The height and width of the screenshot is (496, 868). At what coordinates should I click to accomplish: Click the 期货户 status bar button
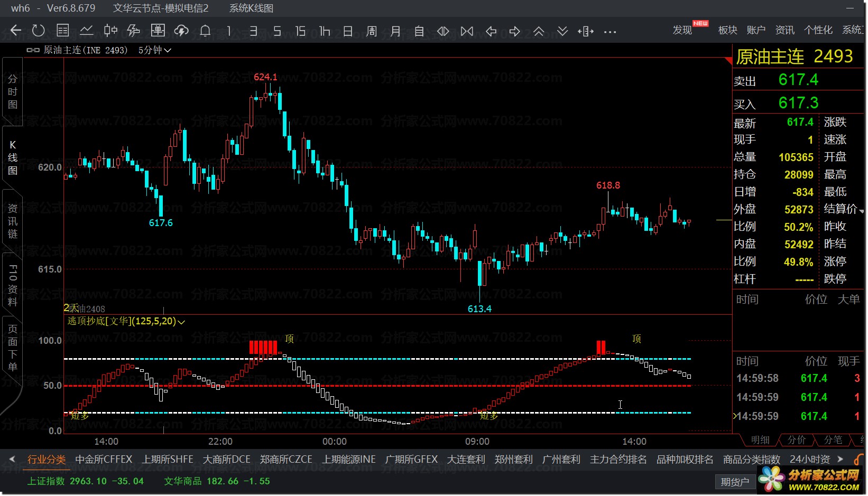pyautogui.click(x=735, y=482)
